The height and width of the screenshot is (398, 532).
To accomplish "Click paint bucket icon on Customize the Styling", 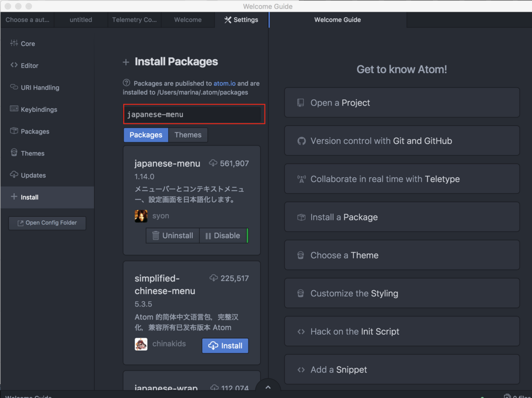I will tap(301, 293).
